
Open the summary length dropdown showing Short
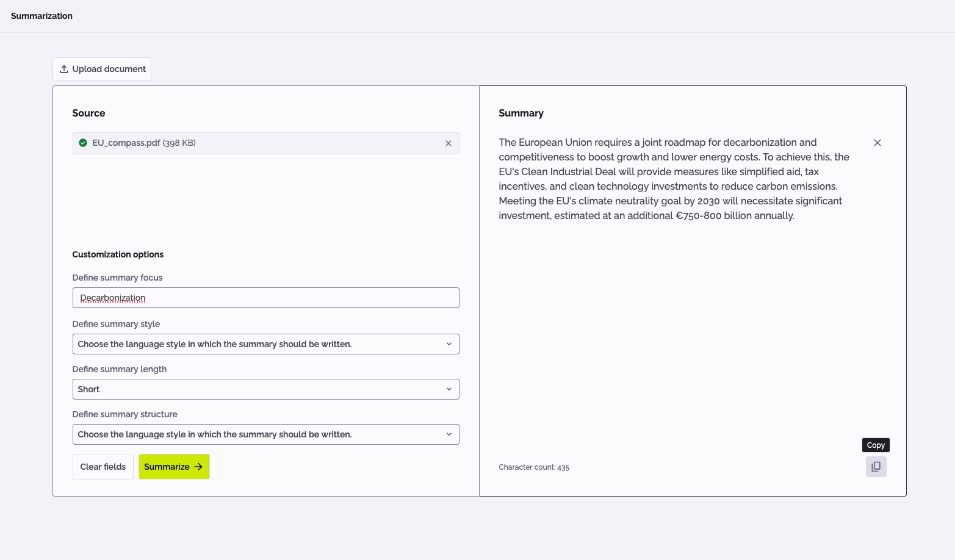265,389
